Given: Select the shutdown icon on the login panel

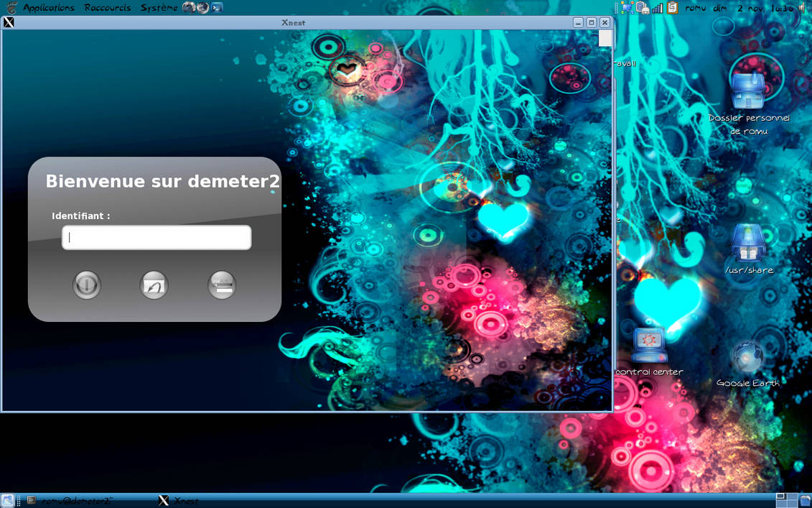Looking at the screenshot, I should (x=86, y=285).
